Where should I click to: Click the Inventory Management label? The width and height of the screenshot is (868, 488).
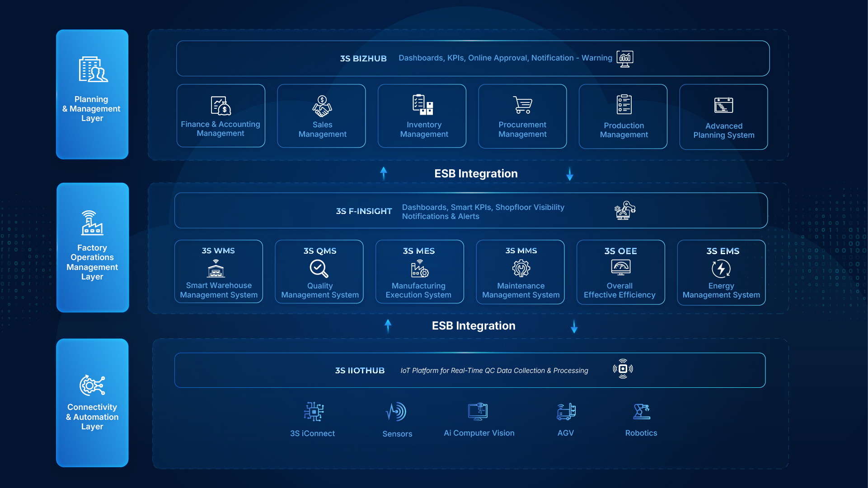(424, 130)
